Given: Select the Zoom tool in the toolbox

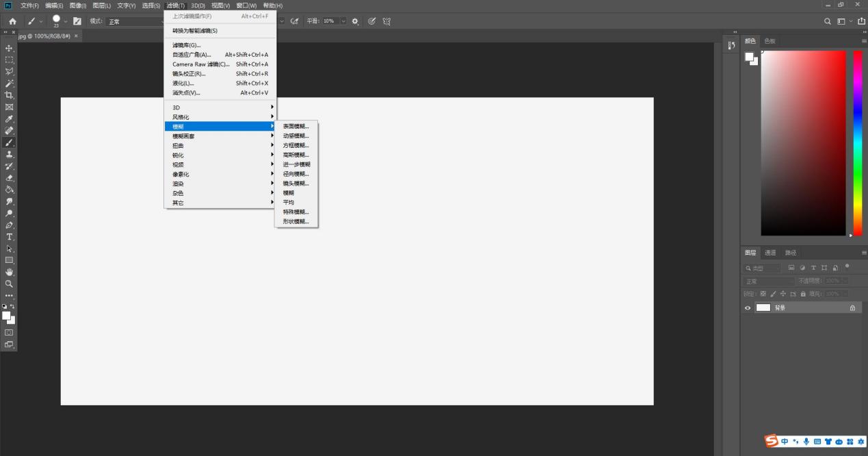Looking at the screenshot, I should (10, 283).
